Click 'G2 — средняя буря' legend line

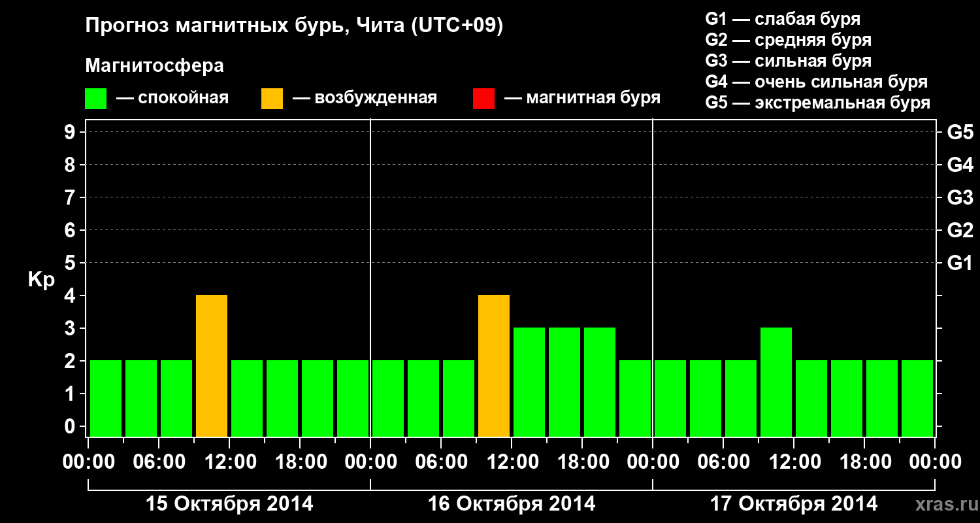click(789, 40)
